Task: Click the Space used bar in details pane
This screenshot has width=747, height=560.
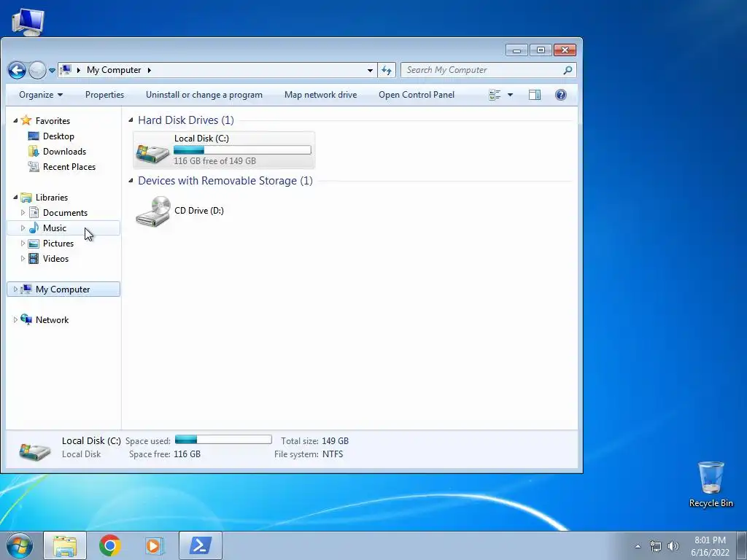Action: (223, 440)
